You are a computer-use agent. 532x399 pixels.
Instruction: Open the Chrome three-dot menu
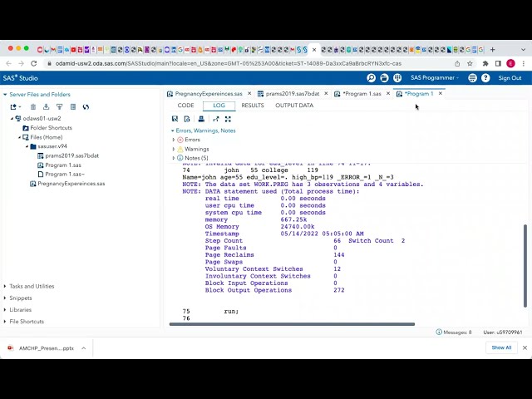coord(524,63)
